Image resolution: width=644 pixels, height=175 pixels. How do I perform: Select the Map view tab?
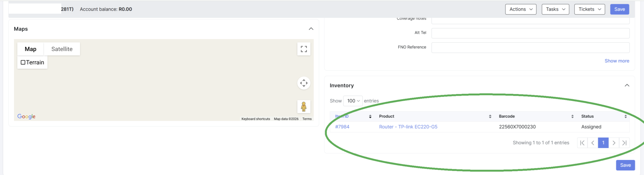coord(30,49)
